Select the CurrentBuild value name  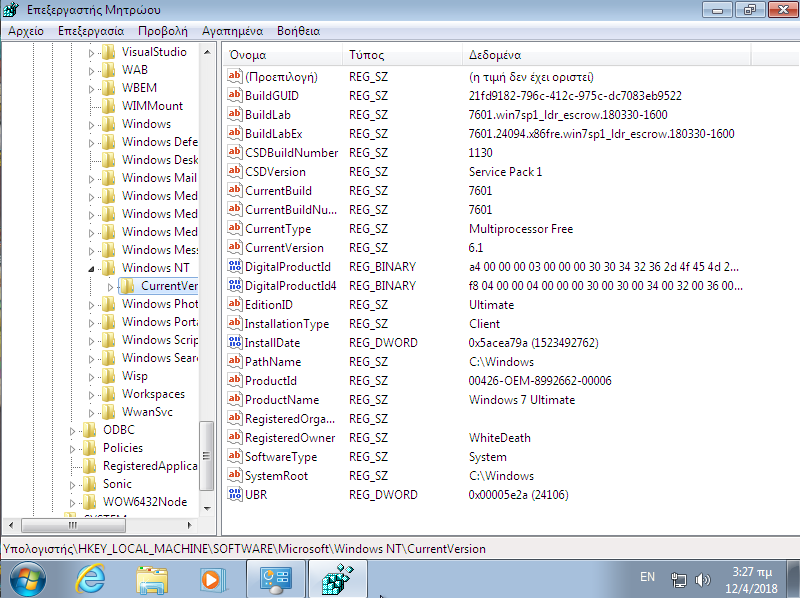(x=278, y=191)
